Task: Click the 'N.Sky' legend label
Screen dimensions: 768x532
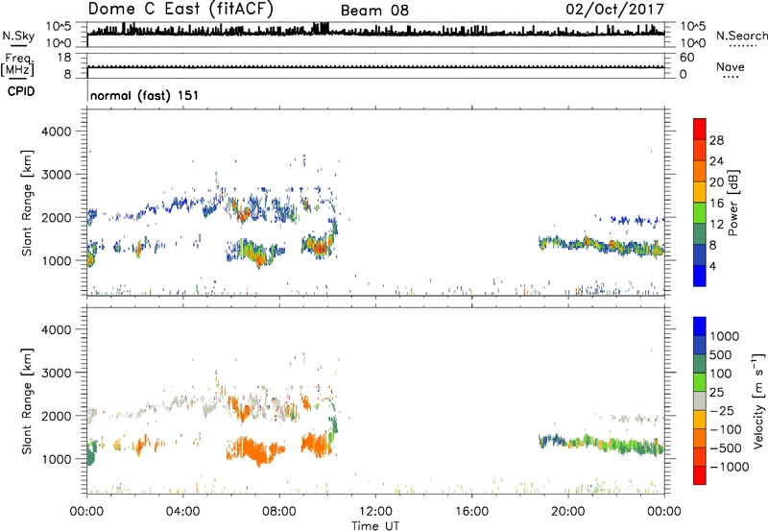Action: pos(18,36)
